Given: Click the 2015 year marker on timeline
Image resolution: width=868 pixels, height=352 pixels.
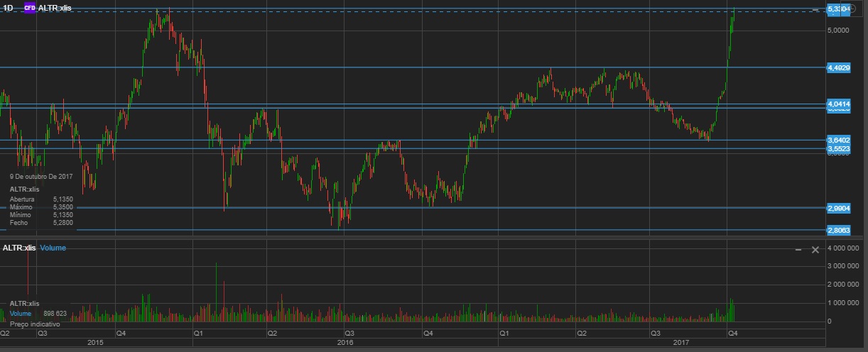Looking at the screenshot, I should (x=95, y=343).
